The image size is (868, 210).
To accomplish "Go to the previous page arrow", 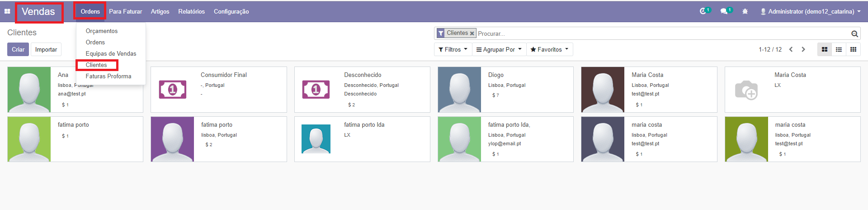I will pos(791,49).
